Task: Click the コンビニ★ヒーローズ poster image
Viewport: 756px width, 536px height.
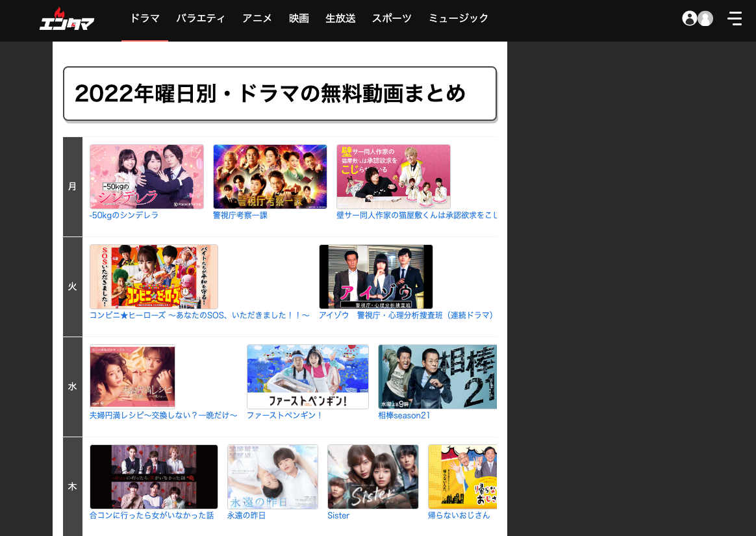Action: [154, 276]
